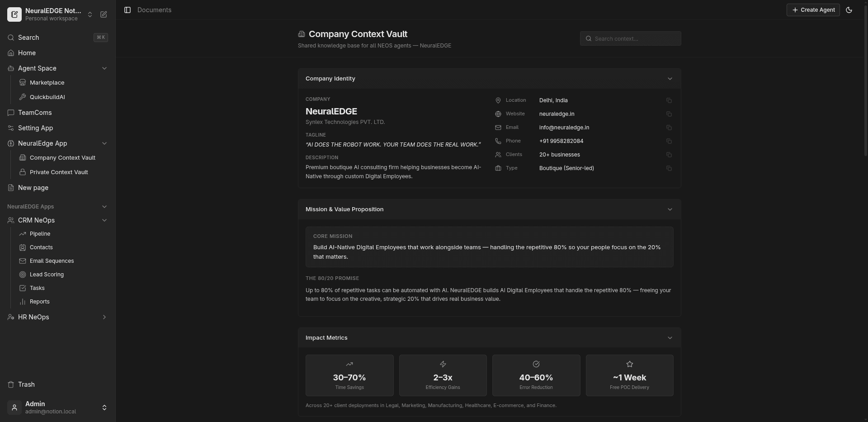Copy the email info@neuraledge.in
The height and width of the screenshot is (422, 868).
click(670, 128)
